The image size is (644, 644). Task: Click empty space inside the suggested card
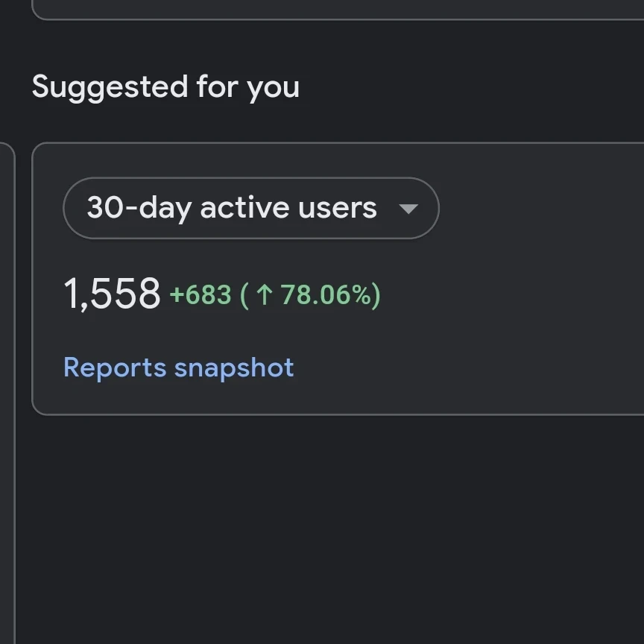(x=522, y=313)
